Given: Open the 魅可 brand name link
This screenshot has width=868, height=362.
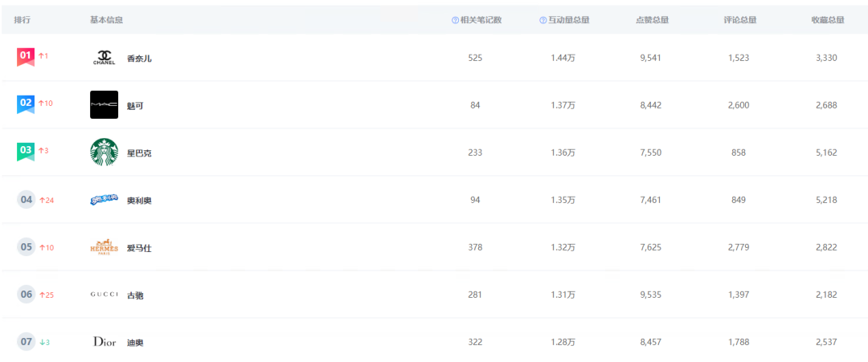Looking at the screenshot, I should click(135, 106).
